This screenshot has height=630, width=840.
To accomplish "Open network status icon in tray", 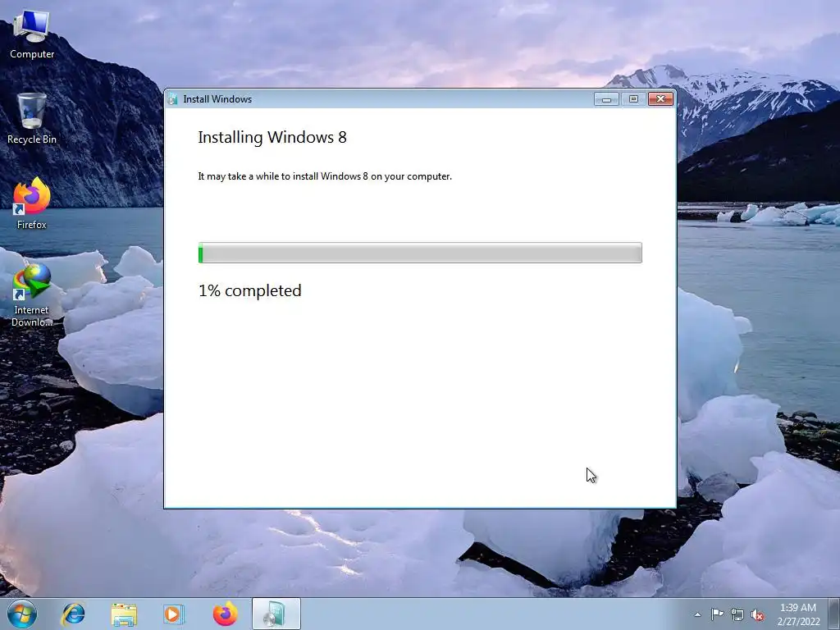I will 737,614.
